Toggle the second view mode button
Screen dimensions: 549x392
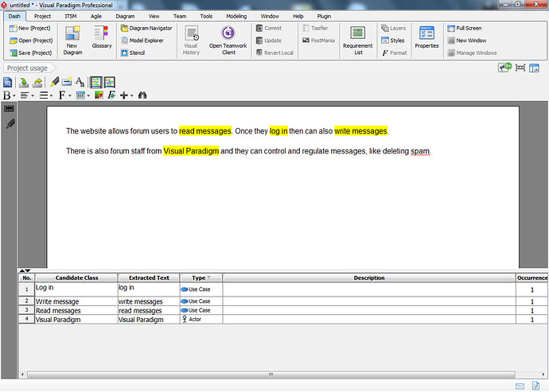[x=110, y=82]
